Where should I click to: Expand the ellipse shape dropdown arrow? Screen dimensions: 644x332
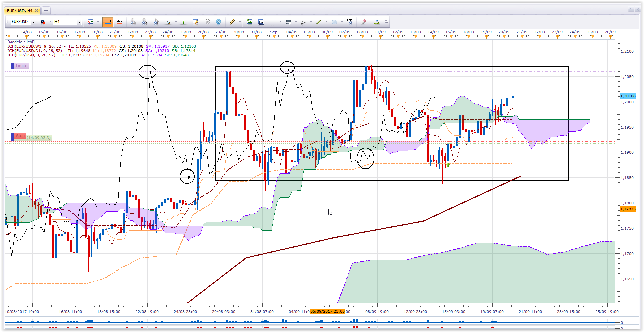point(342,22)
